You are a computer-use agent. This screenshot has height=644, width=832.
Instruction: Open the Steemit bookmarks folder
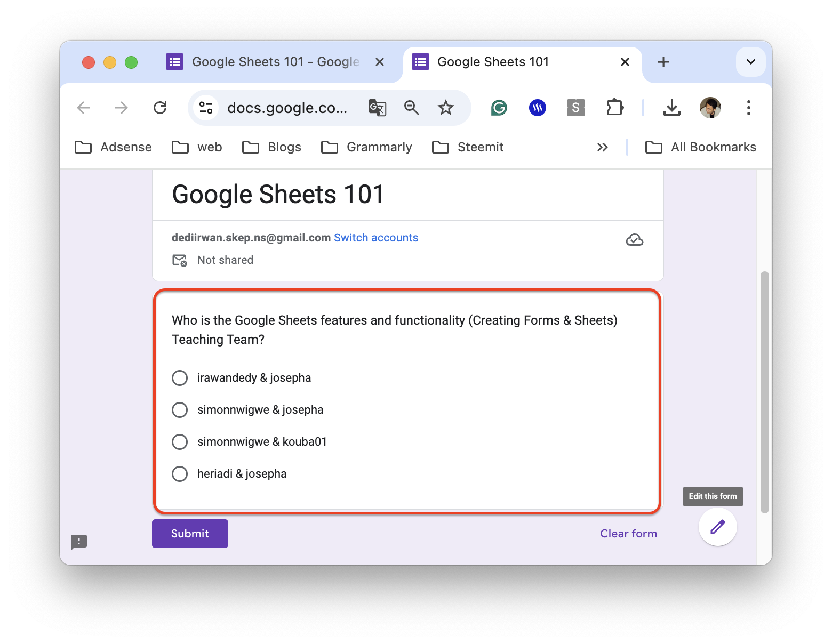click(468, 147)
